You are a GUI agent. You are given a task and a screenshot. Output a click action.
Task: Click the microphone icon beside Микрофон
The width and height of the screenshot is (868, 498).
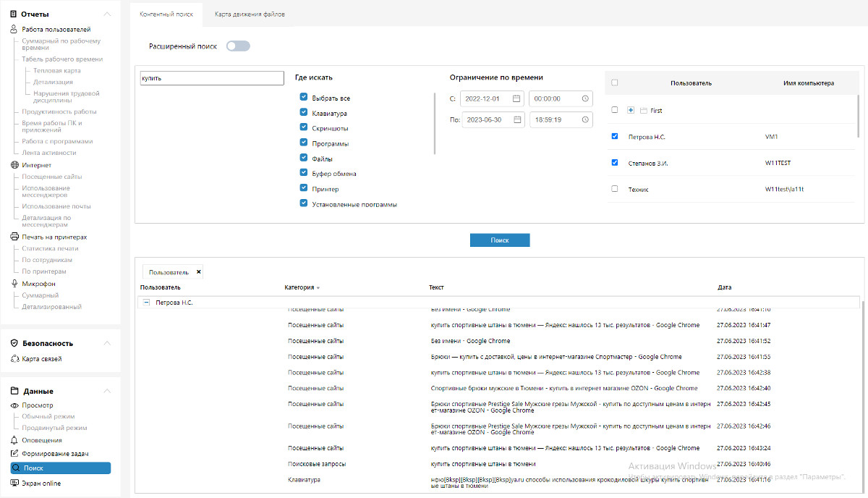click(14, 284)
